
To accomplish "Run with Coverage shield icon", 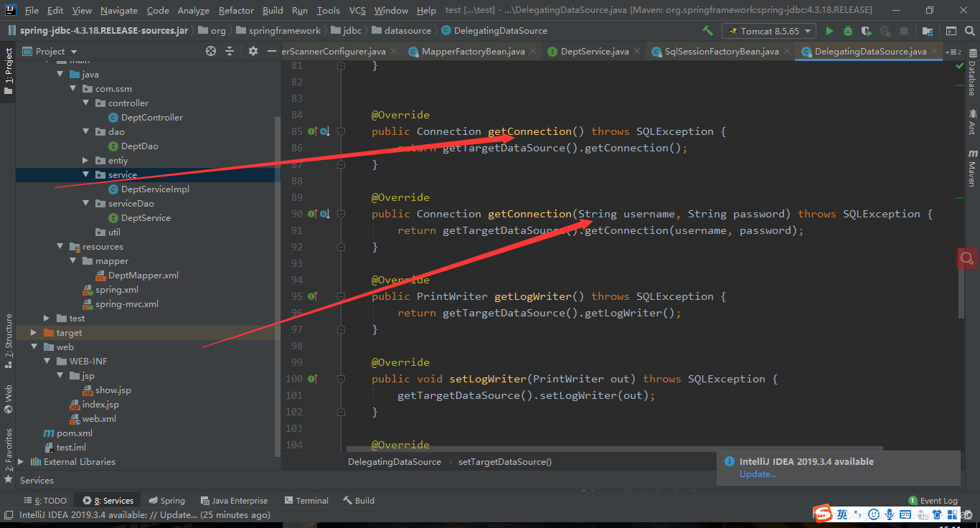I will [867, 31].
